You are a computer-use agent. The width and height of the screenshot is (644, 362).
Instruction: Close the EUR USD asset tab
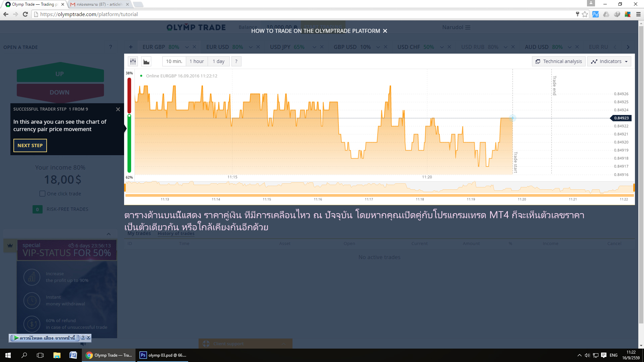click(258, 47)
